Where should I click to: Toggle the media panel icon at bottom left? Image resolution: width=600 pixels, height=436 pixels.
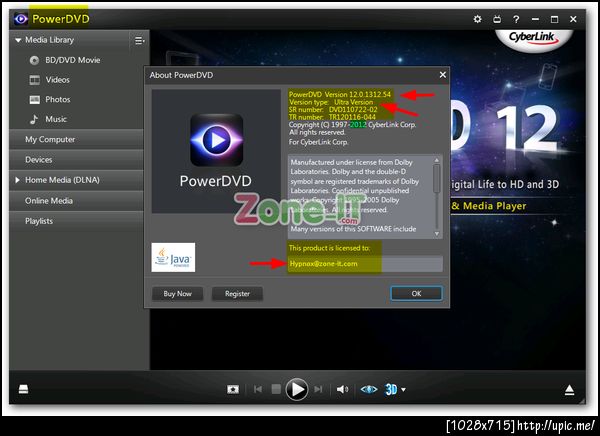(x=23, y=390)
